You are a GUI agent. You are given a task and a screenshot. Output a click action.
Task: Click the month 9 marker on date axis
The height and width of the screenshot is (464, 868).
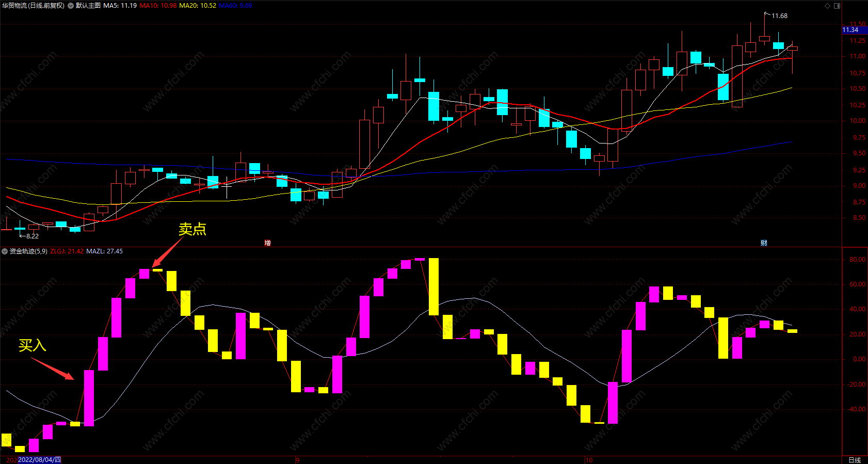(297, 460)
